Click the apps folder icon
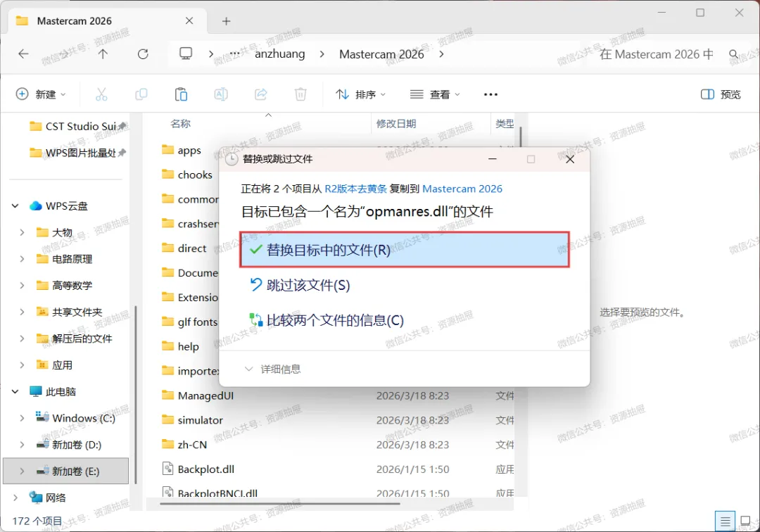The width and height of the screenshot is (760, 532). [167, 150]
